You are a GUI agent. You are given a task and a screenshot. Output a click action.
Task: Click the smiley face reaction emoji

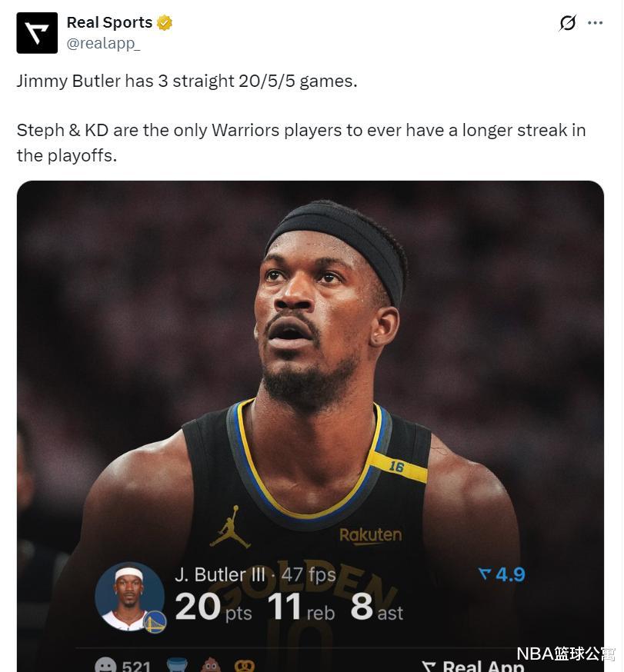pyautogui.click(x=105, y=665)
